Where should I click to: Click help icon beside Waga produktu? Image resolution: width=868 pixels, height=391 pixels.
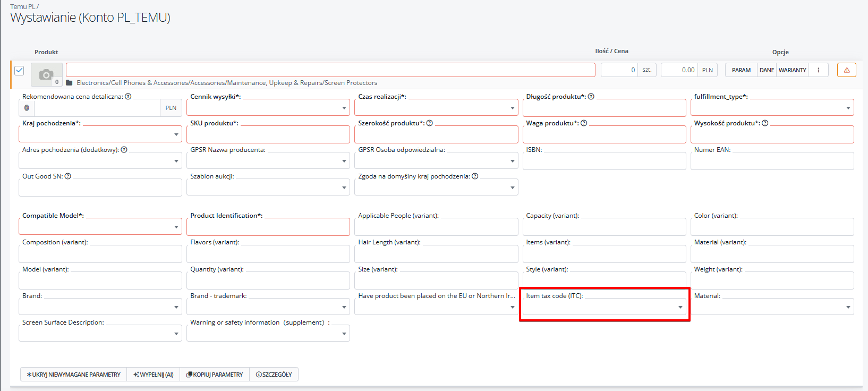tap(584, 123)
